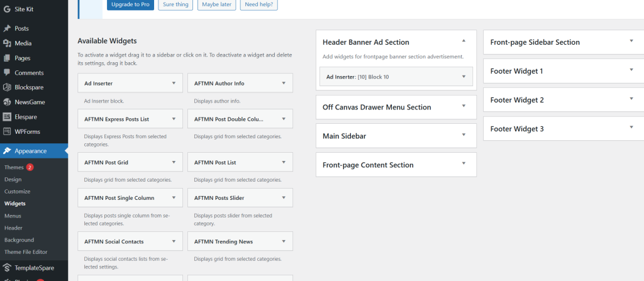The image size is (644, 281).
Task: Click the Maybe later button
Action: tap(217, 4)
